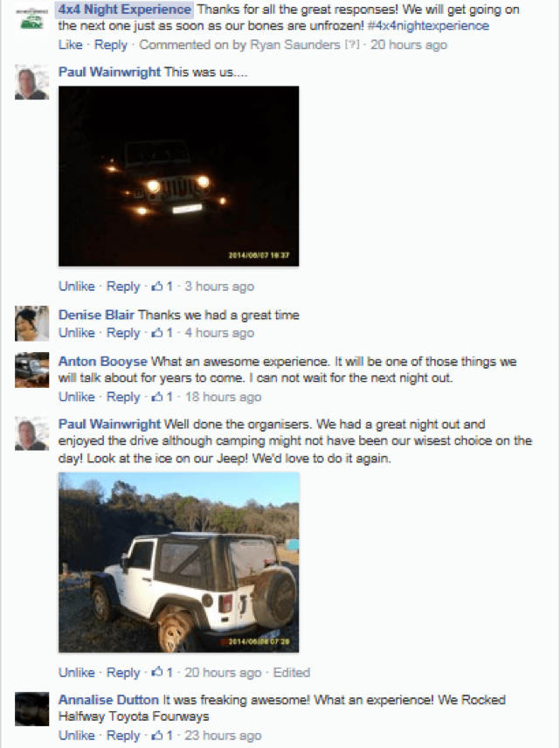Unlike Anton Booyse's comment
560x748 pixels.
pos(76,397)
